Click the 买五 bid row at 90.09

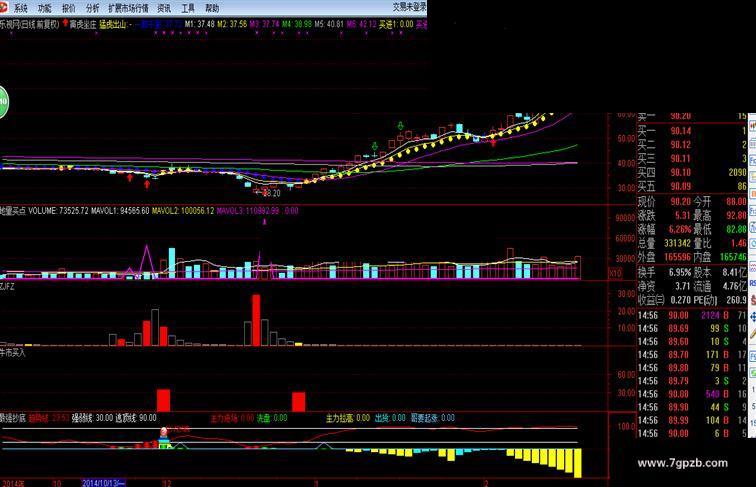[692, 186]
